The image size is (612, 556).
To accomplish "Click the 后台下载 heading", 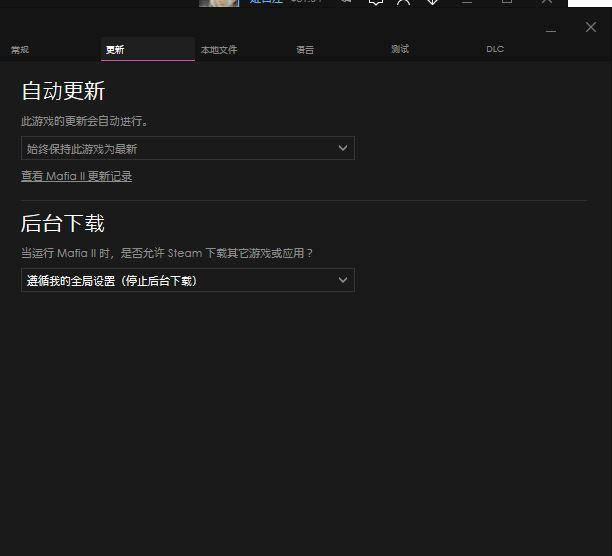I will click(x=63, y=224).
